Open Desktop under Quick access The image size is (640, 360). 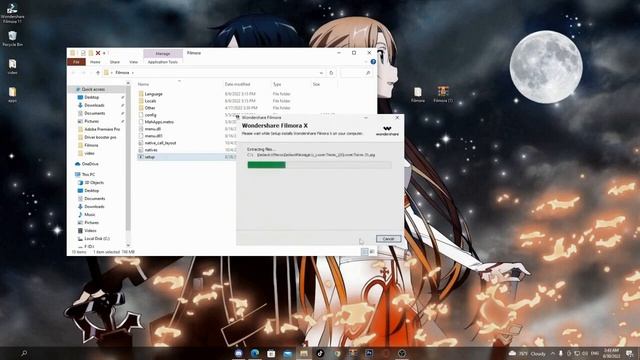91,97
